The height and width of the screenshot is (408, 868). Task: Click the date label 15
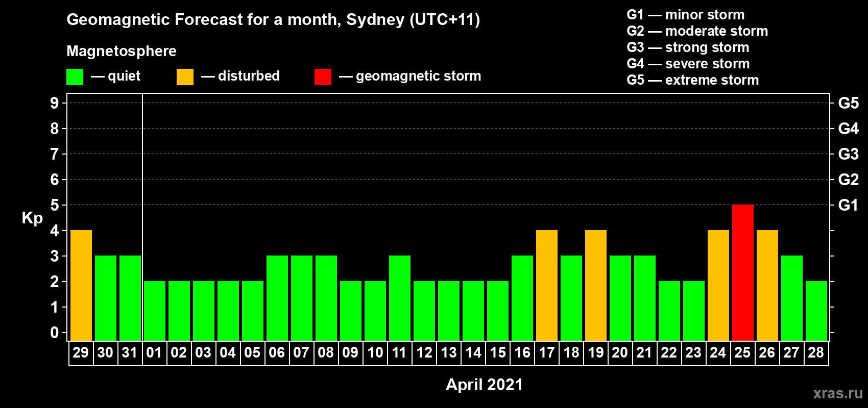[498, 352]
